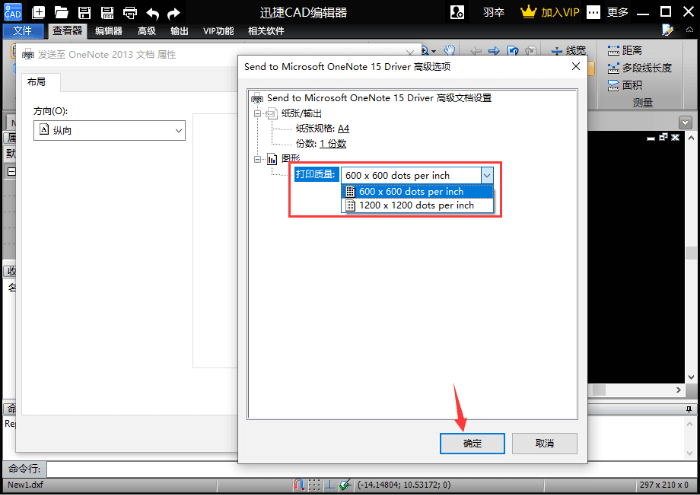Image resolution: width=700 pixels, height=495 pixels.
Task: Click the New1.dxf file name in status bar
Action: pos(25,485)
